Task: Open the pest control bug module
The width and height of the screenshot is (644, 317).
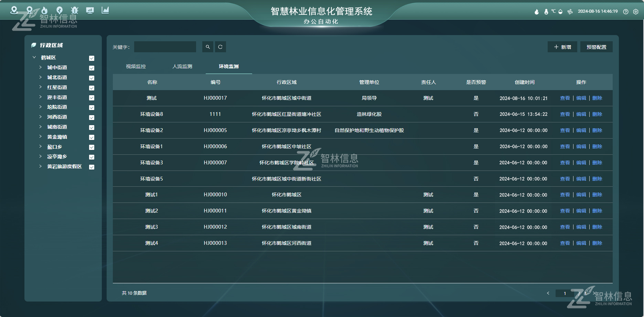Action: pos(75,10)
